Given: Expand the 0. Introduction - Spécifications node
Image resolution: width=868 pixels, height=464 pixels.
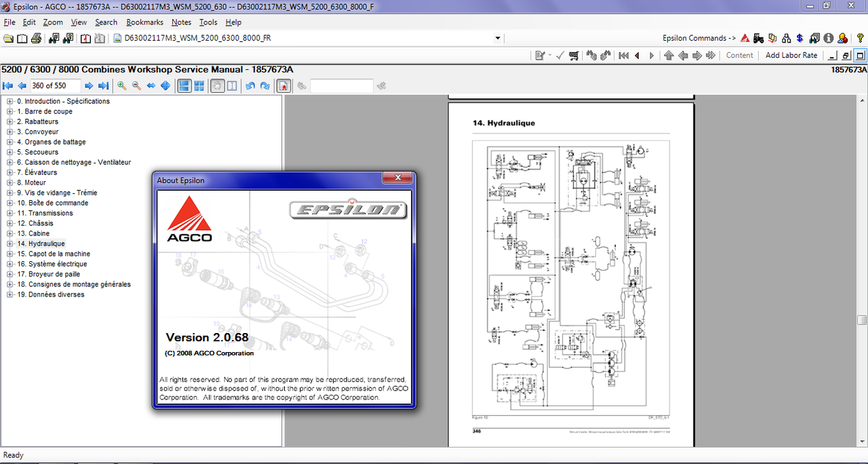Looking at the screenshot, I should coord(10,101).
